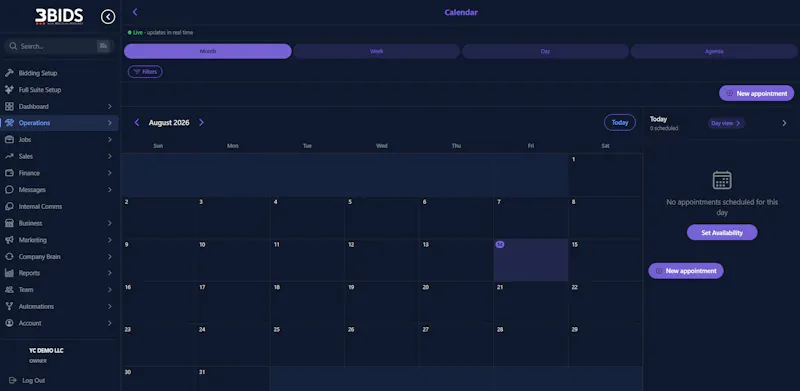Collapse the sidebar with the circled arrow

[x=108, y=17]
